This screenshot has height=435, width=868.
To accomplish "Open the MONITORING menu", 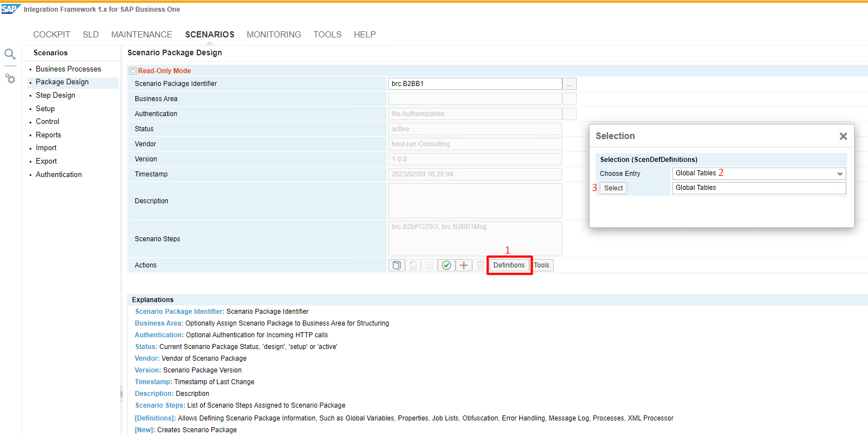I will tap(274, 35).
